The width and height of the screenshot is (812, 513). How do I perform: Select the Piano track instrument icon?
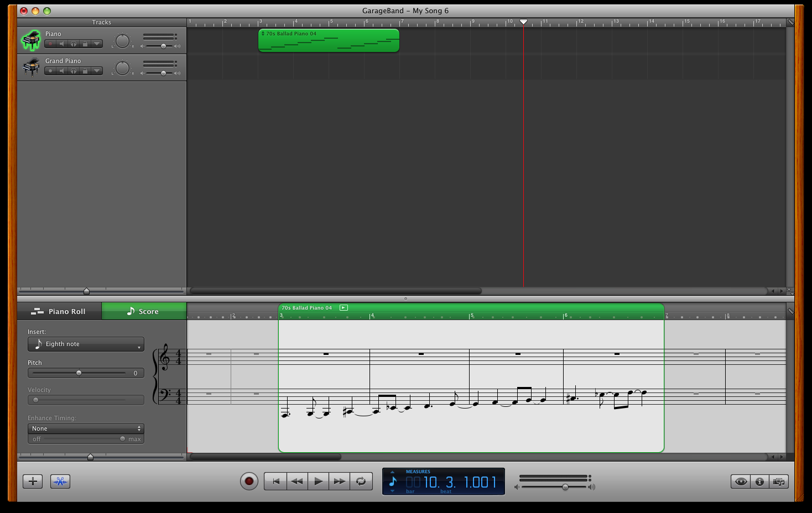[x=31, y=40]
